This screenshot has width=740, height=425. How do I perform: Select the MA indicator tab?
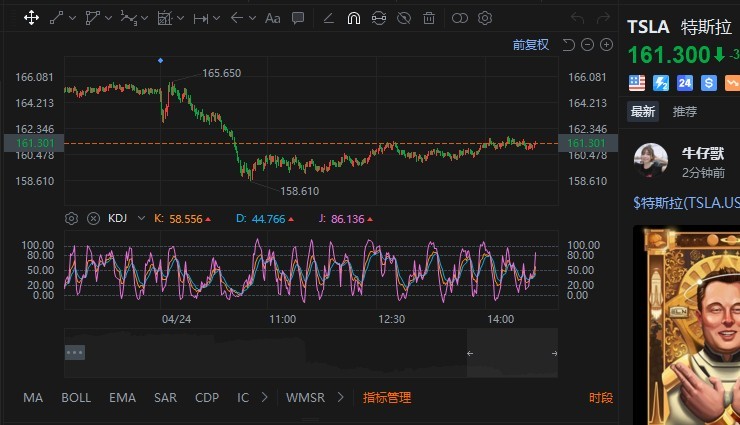click(33, 398)
